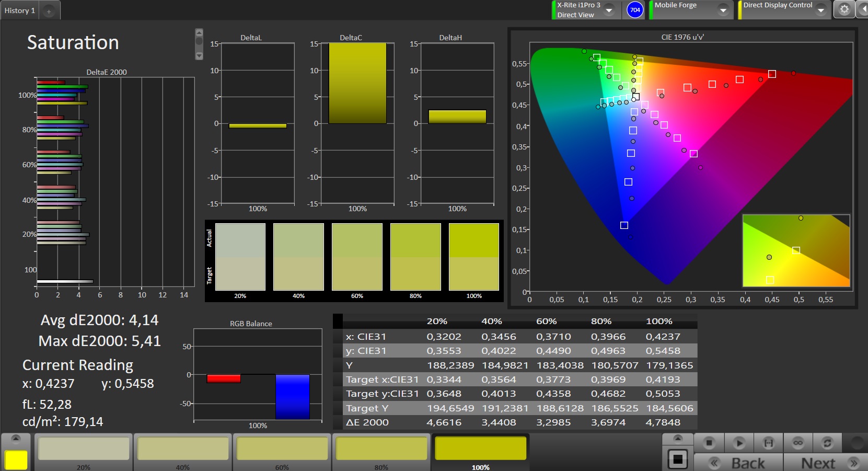
Task: Click the left-arrow panel collapse icon at top right
Action: [x=862, y=9]
